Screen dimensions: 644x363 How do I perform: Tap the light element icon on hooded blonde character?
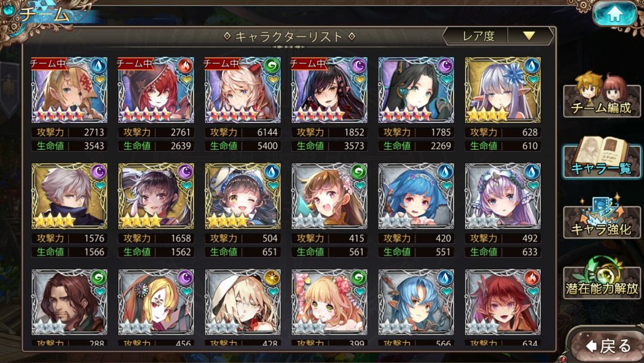coord(271,278)
